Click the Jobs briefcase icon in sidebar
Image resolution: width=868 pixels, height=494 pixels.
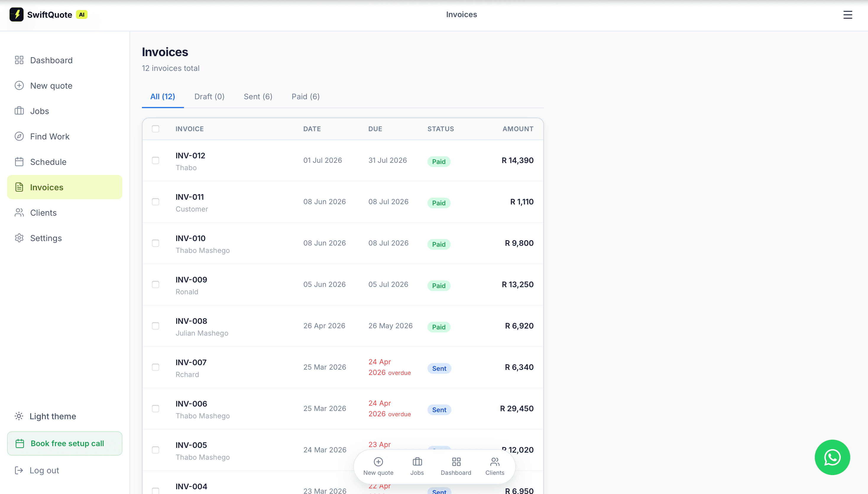coord(19,111)
